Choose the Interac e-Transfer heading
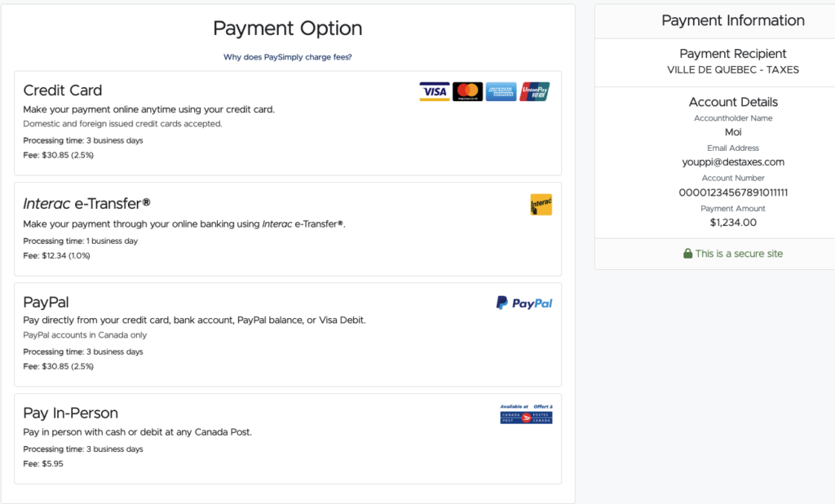 86,203
